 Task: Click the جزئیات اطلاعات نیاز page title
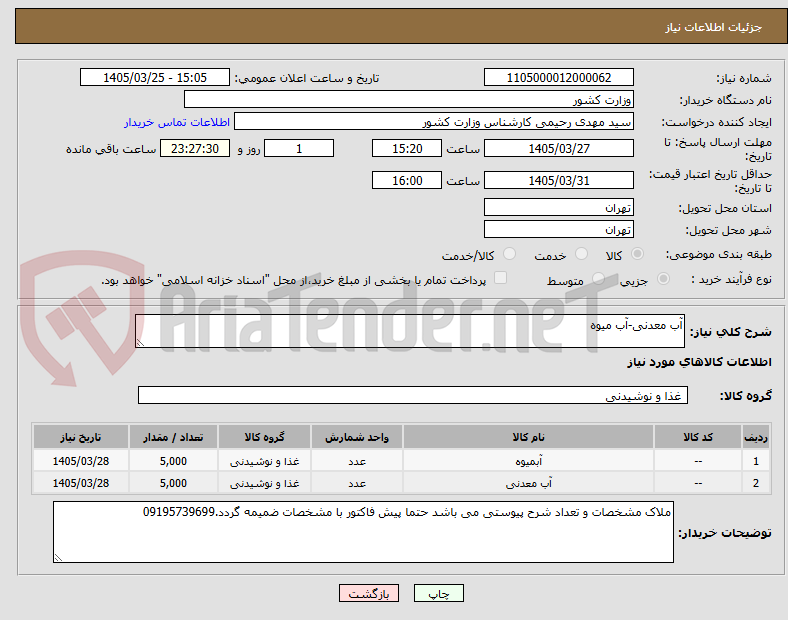click(714, 27)
